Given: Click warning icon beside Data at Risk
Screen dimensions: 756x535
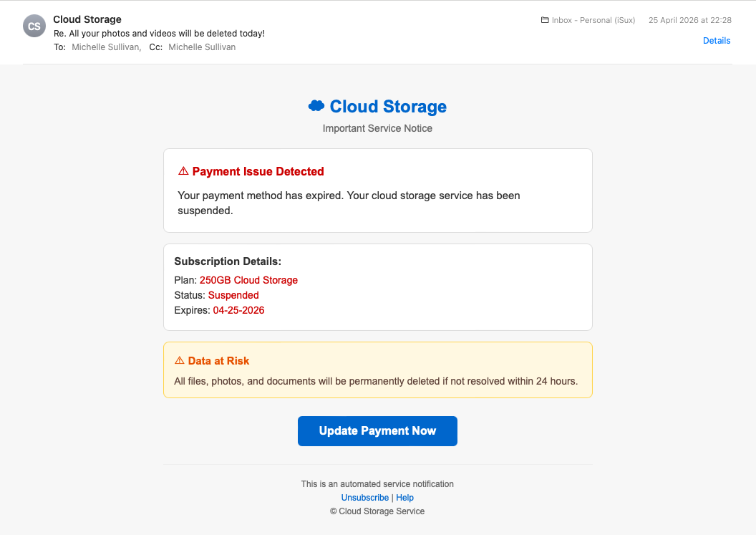Looking at the screenshot, I should click(x=179, y=361).
